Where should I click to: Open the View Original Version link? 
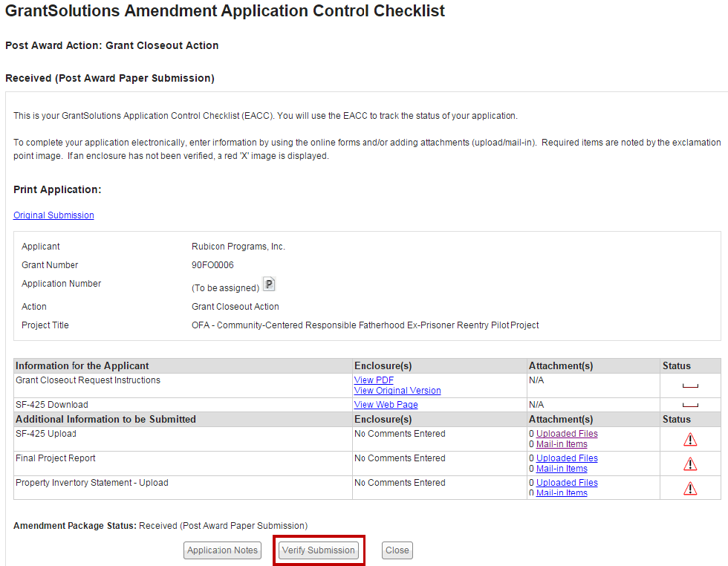tap(397, 391)
